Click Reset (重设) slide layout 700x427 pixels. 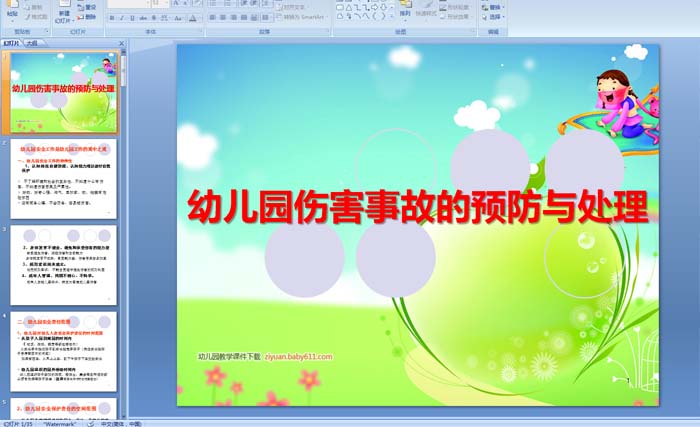pos(87,7)
